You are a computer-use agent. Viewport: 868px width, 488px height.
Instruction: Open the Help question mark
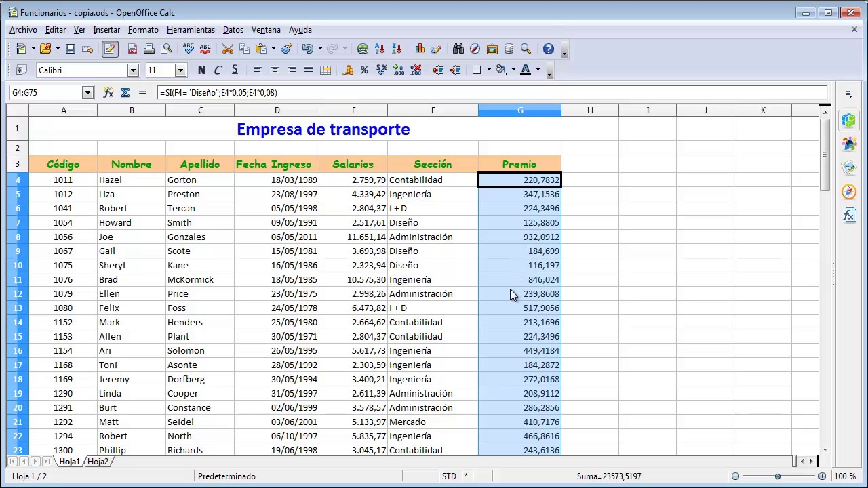pos(548,49)
